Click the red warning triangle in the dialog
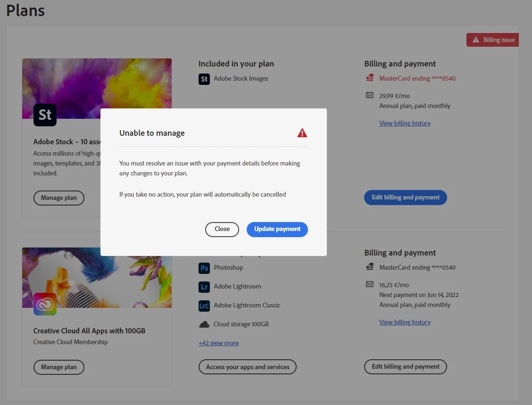The height and width of the screenshot is (405, 532). tap(302, 133)
